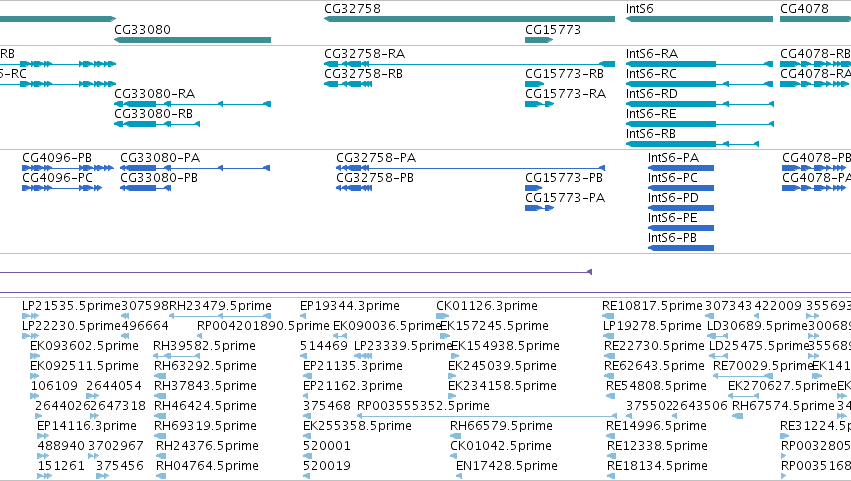Viewport: 851px width, 481px height.
Task: Open protein IntS6-PD label
Action: coord(673,198)
